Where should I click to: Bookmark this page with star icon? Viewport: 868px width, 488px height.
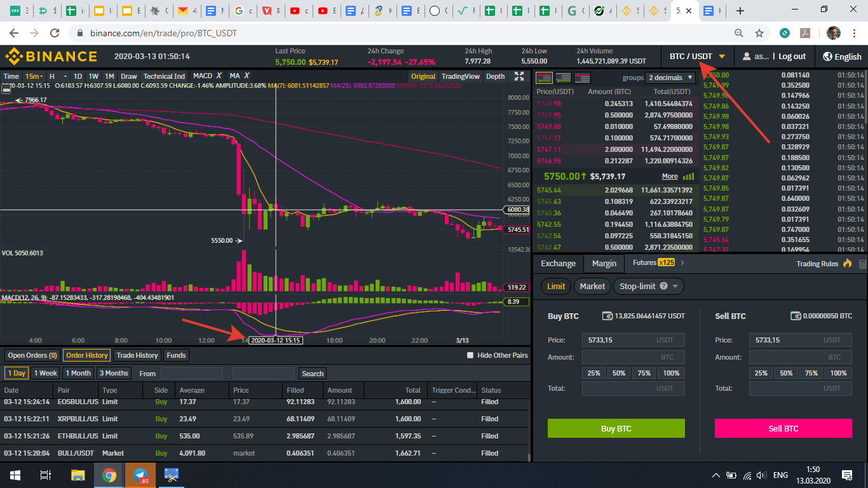point(759,33)
